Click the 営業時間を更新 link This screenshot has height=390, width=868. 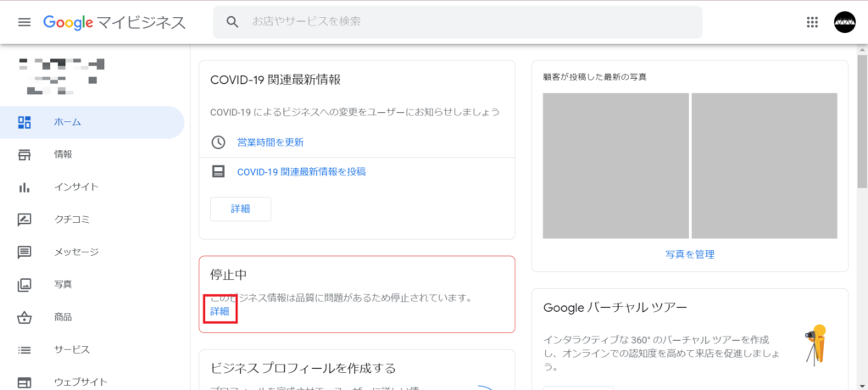tap(270, 142)
